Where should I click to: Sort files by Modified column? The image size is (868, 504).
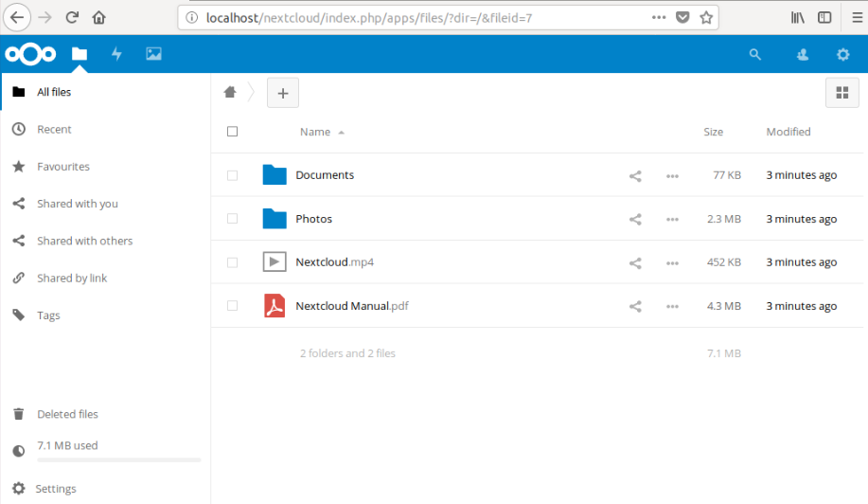[x=788, y=132]
